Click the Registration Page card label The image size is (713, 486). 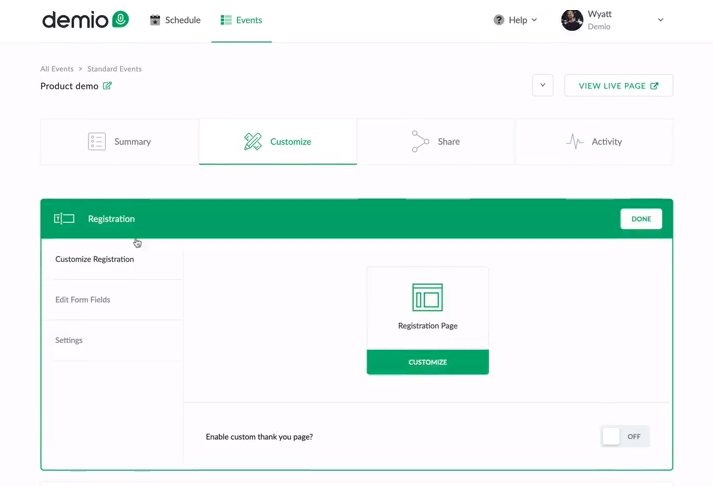coord(427,326)
